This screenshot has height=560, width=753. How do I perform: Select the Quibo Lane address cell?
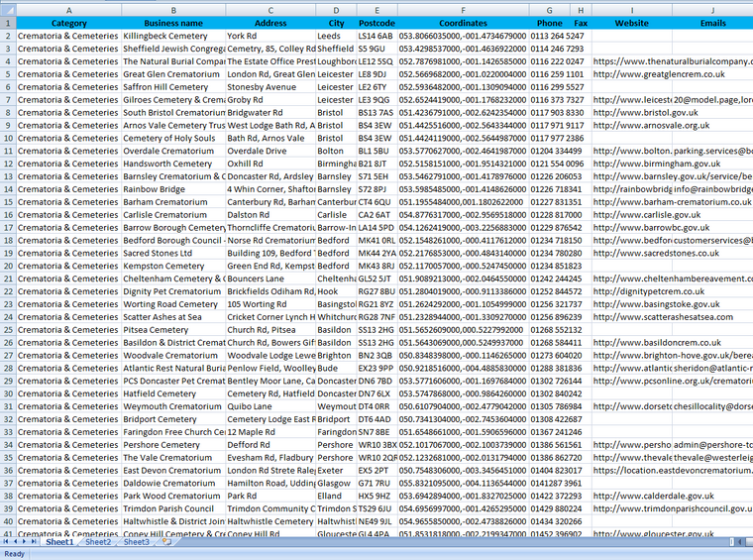(x=270, y=406)
